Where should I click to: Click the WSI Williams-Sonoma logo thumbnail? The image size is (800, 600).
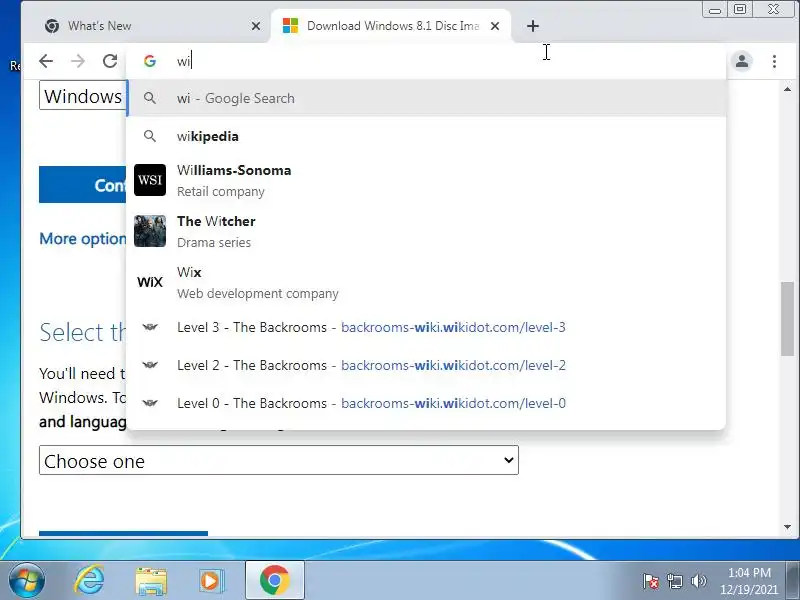(150, 180)
